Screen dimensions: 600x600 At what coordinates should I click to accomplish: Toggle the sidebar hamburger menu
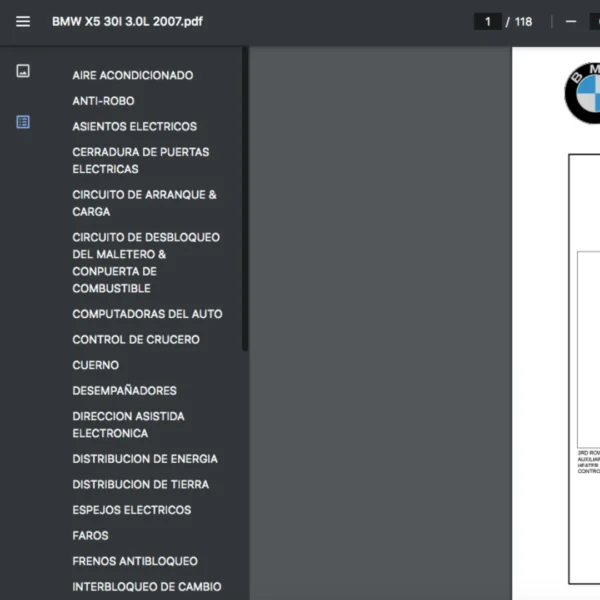[x=23, y=21]
